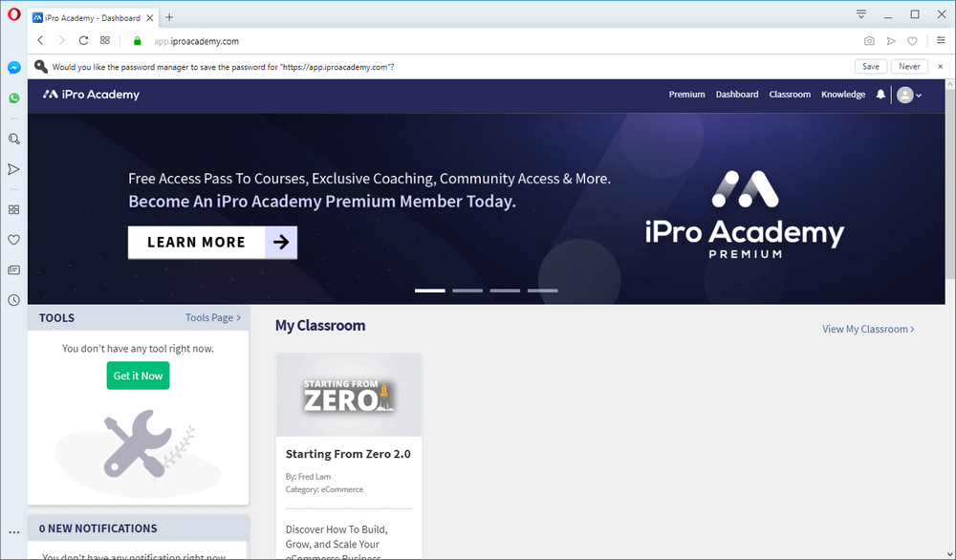Take a snapshot with the camera icon

869,41
